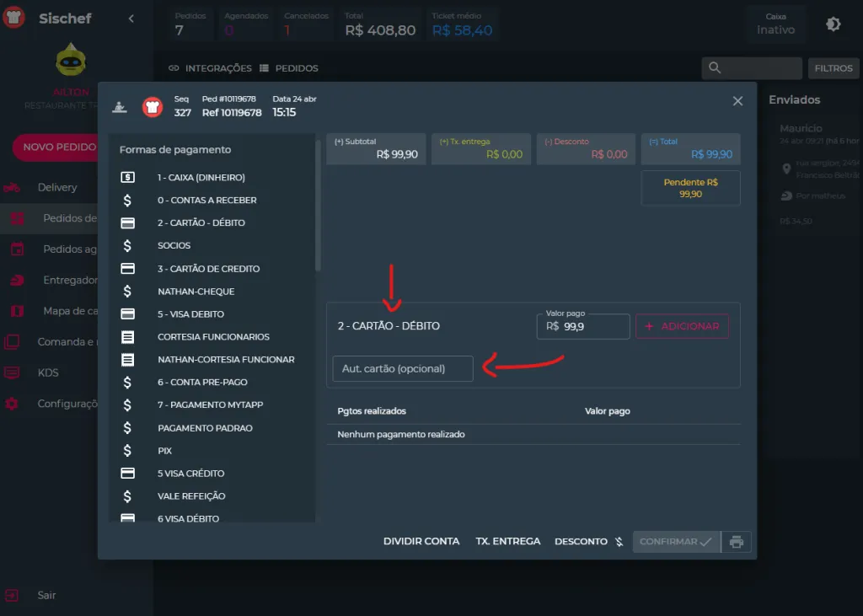Toggle the dark mode brightness icon
Image resolution: width=863 pixels, height=616 pixels.
click(834, 24)
